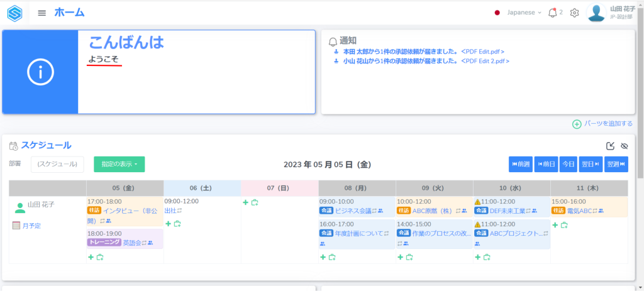Hide the schedule panel with eye icon
Screen dimensions: 644x291
pyautogui.click(x=624, y=146)
